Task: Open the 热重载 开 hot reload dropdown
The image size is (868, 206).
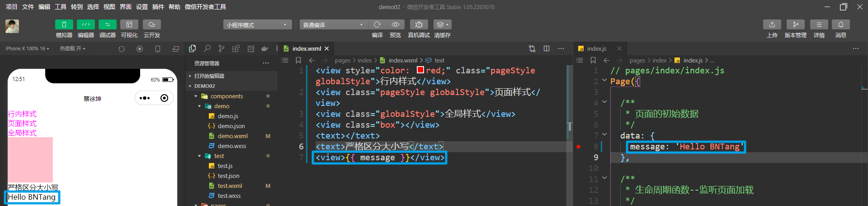Action: pyautogui.click(x=72, y=48)
